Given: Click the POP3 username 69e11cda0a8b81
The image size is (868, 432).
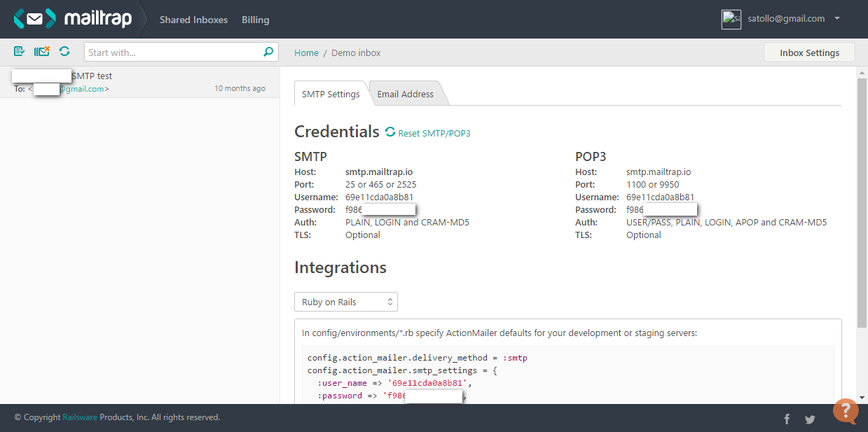Looking at the screenshot, I should click(x=661, y=197).
